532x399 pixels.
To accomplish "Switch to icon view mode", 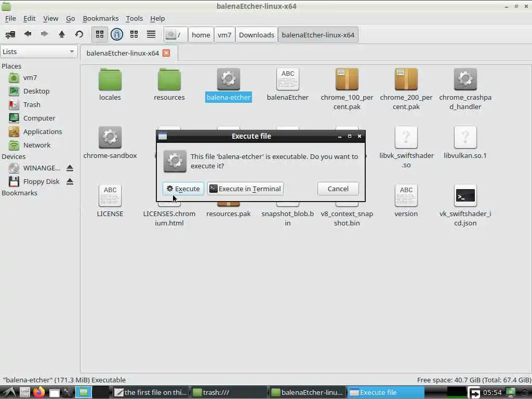I will pyautogui.click(x=99, y=34).
